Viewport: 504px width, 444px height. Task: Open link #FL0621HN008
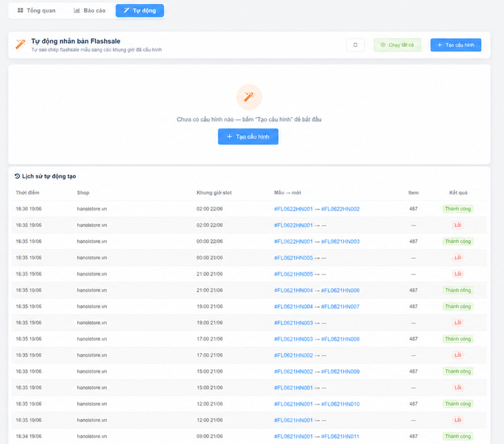(341, 339)
